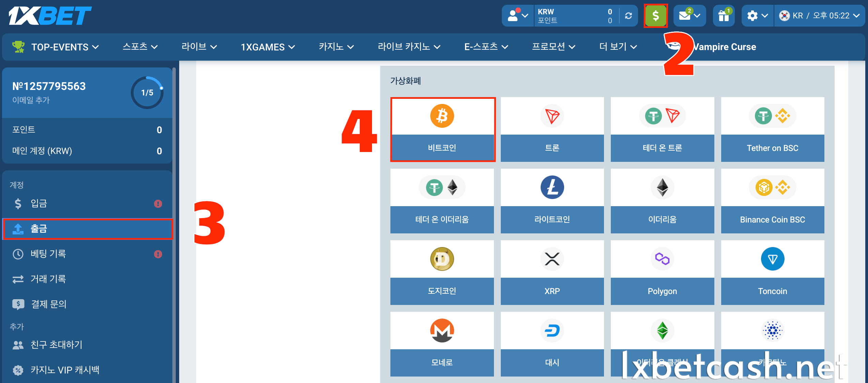Select the Dogecoin 도지코인 tile icon
The width and height of the screenshot is (868, 383).
(442, 259)
